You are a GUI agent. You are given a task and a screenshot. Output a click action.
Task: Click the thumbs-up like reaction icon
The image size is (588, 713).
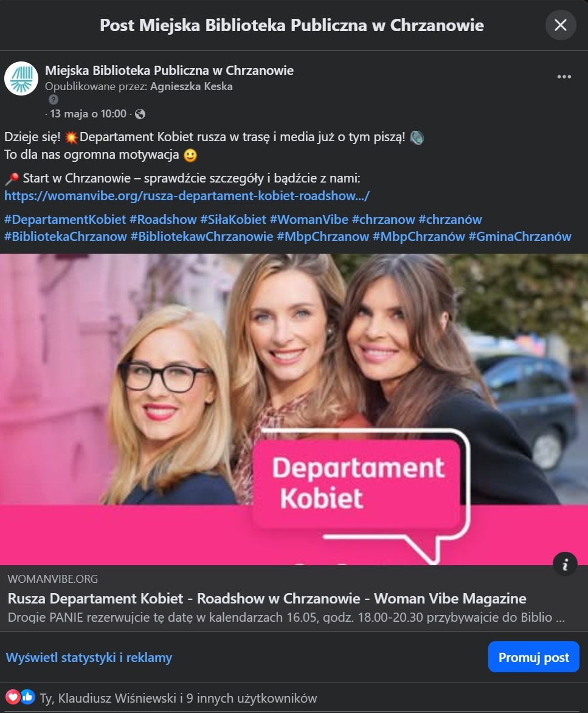point(28,697)
